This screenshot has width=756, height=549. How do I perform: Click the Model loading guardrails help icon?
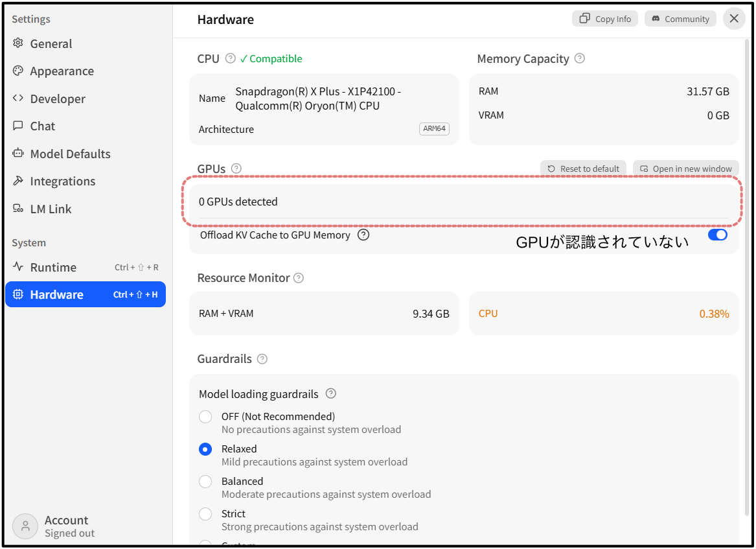point(331,393)
